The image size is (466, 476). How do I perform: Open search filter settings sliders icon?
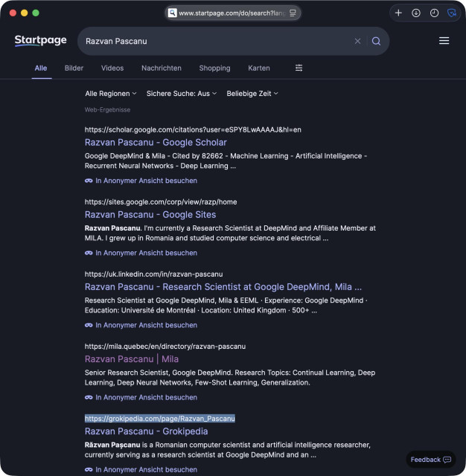pyautogui.click(x=299, y=68)
